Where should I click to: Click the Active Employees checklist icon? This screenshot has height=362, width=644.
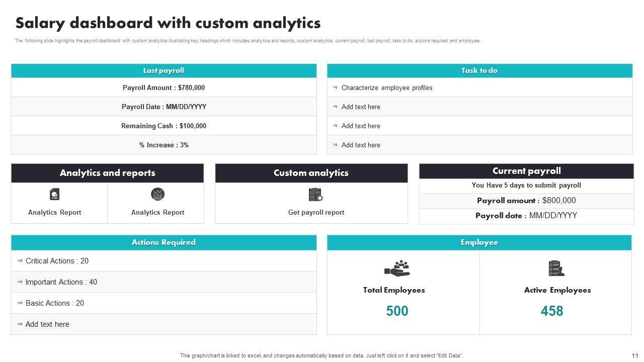click(x=556, y=268)
